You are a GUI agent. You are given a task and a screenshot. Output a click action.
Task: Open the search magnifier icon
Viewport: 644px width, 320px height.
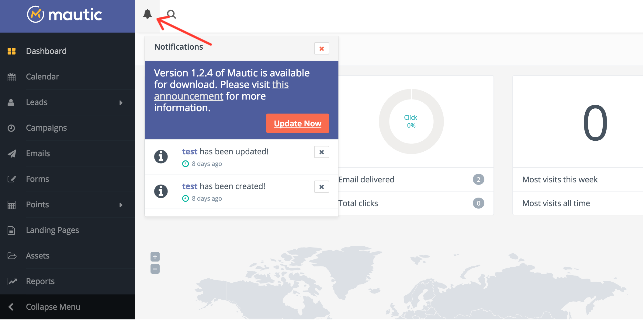click(x=171, y=14)
